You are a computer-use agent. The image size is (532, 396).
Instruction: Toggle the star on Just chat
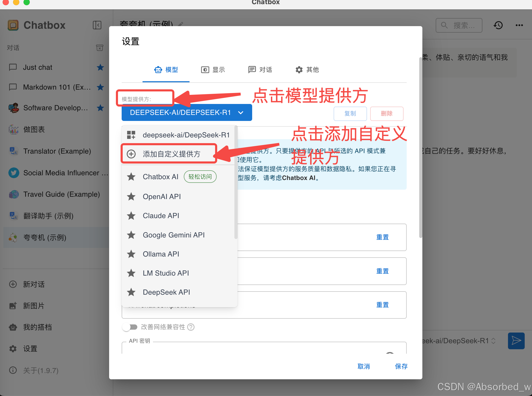(x=100, y=67)
